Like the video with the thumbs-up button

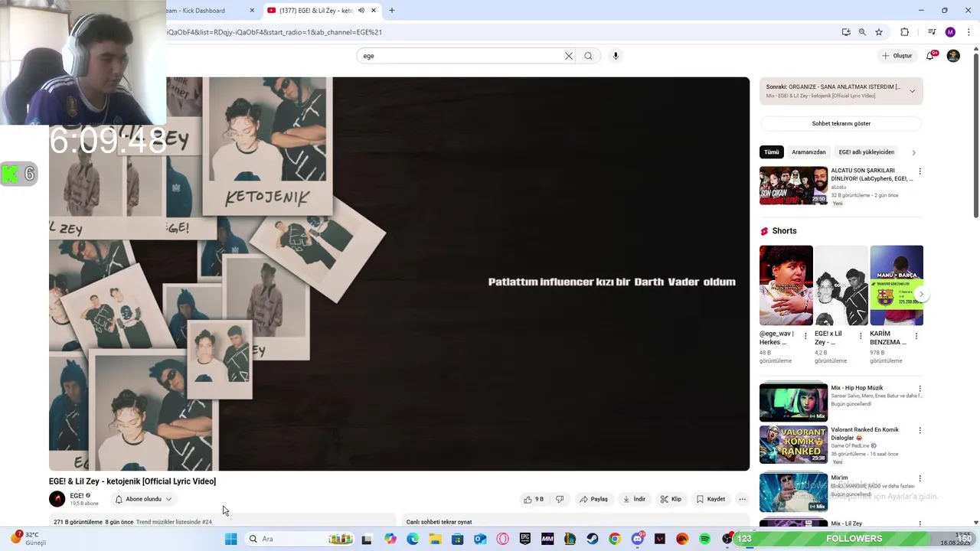[533, 499]
